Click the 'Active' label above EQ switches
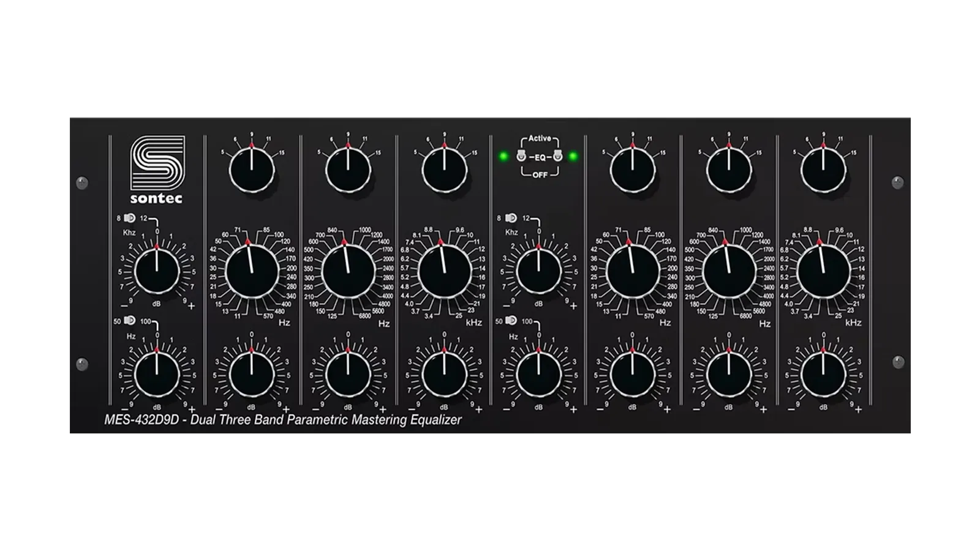The height and width of the screenshot is (551, 980). tap(540, 139)
